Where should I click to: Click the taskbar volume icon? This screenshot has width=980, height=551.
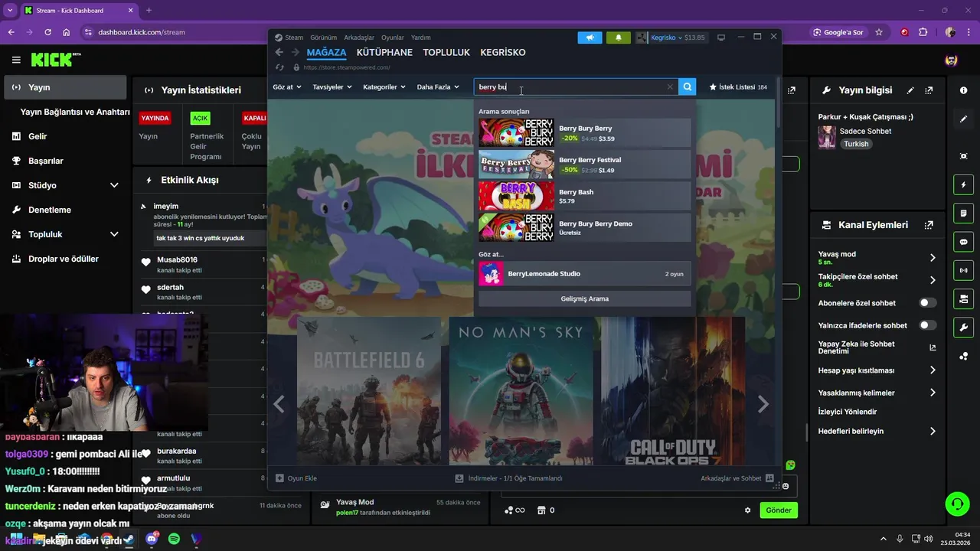pos(928,540)
